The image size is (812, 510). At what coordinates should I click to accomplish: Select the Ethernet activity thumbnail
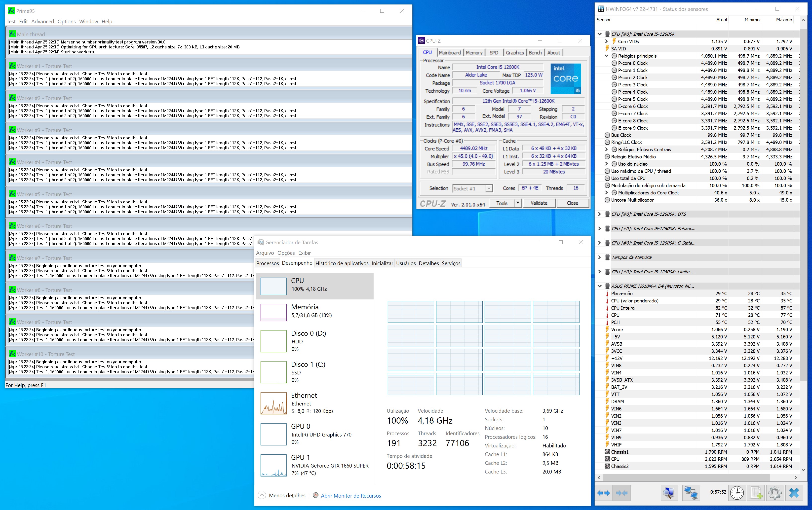(x=273, y=403)
